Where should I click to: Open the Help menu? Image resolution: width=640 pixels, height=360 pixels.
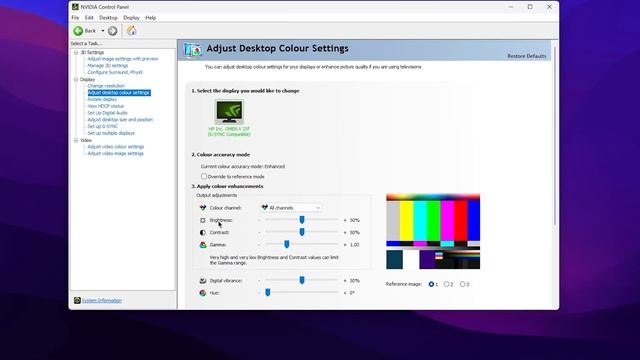[x=151, y=18]
